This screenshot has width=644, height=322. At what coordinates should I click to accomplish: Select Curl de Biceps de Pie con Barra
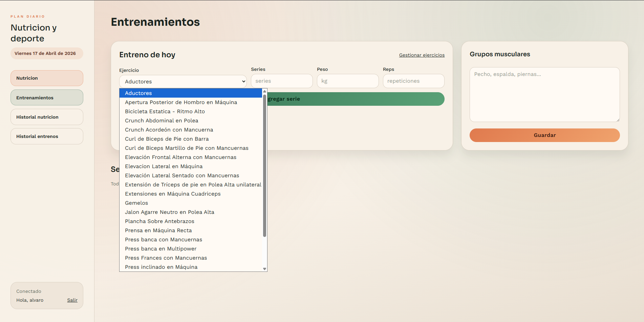click(167, 139)
